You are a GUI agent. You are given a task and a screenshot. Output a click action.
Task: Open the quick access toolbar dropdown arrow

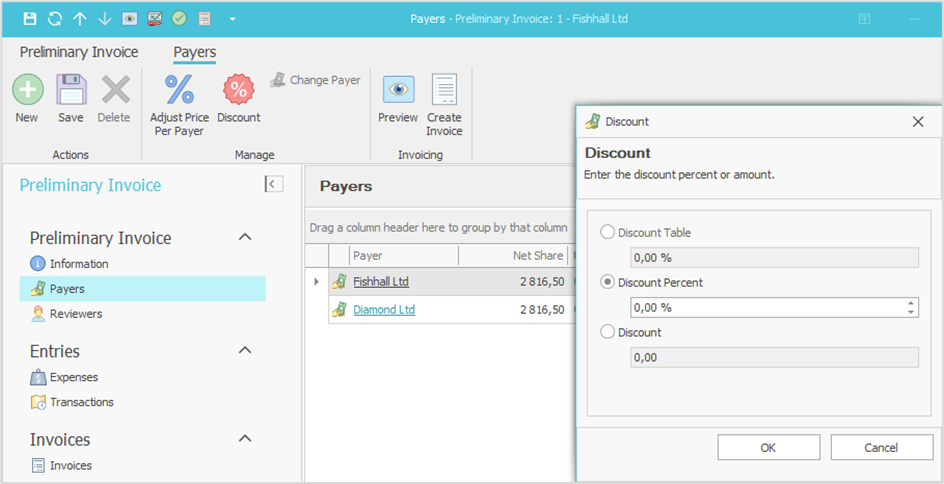pyautogui.click(x=232, y=19)
